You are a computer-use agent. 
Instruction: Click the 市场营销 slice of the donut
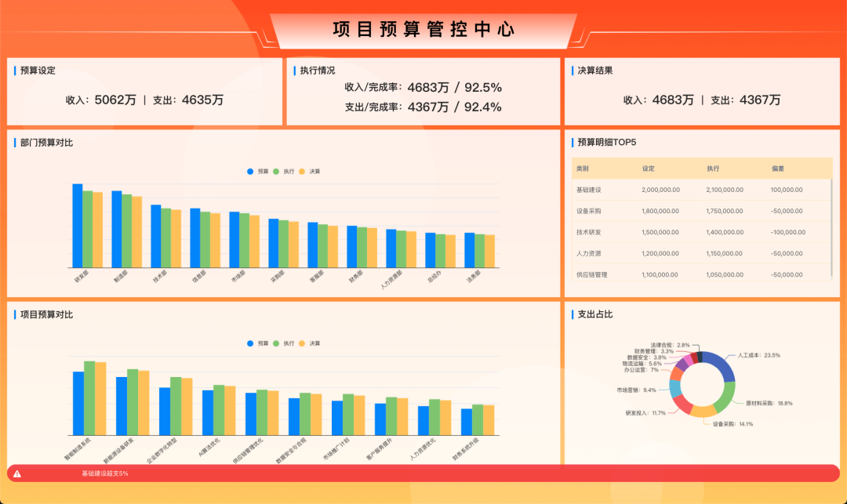click(674, 388)
